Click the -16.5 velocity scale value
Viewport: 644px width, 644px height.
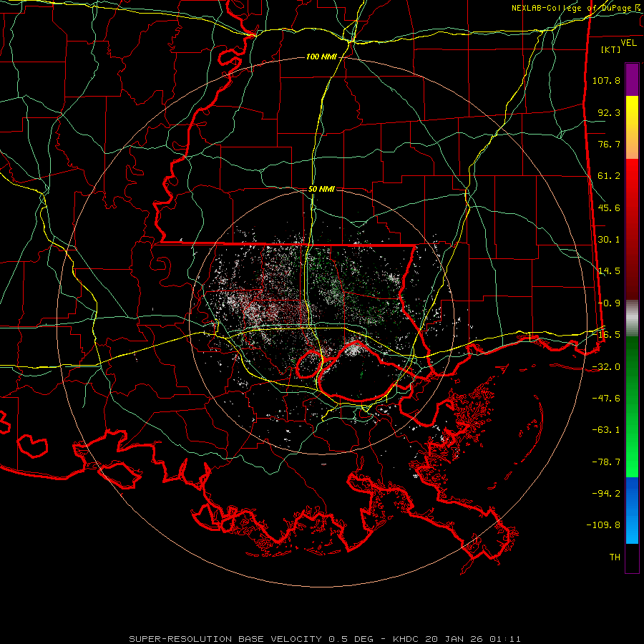(x=606, y=335)
